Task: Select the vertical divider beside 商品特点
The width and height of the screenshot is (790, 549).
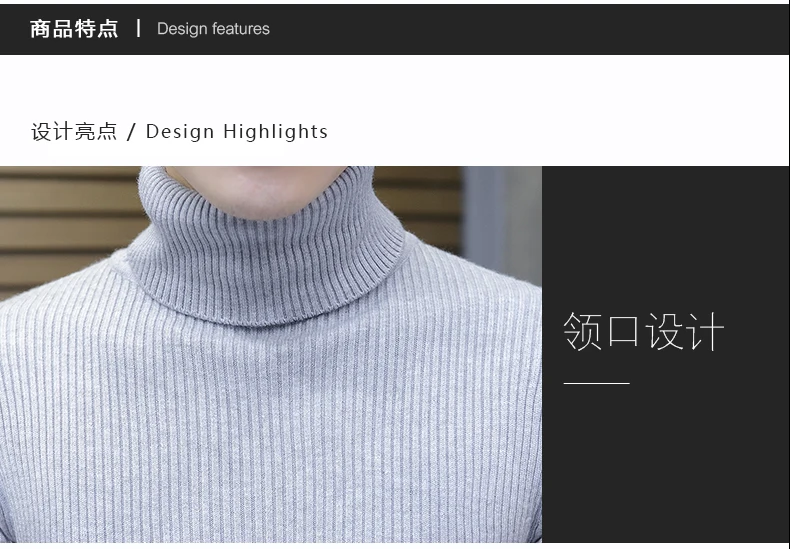Action: [x=138, y=28]
